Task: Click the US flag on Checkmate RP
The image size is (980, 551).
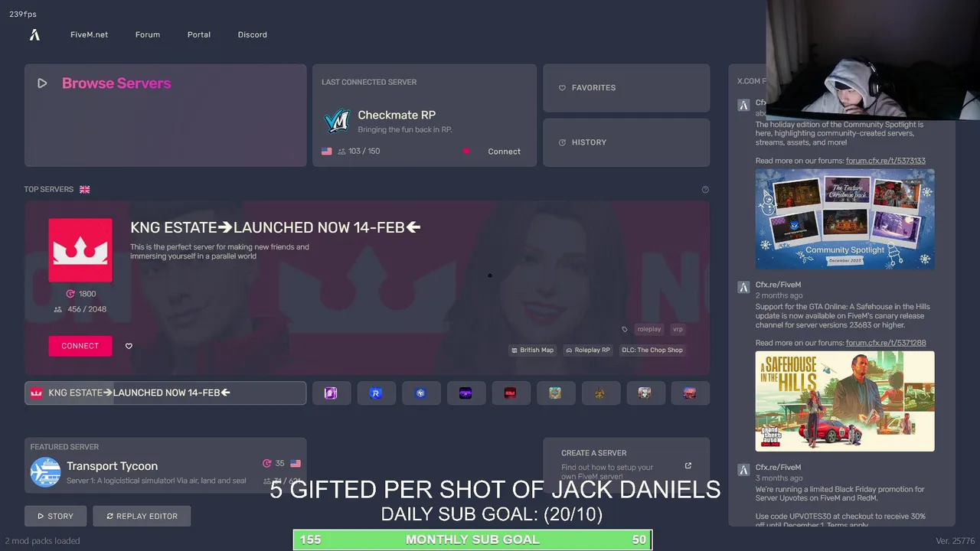Action: click(x=327, y=152)
